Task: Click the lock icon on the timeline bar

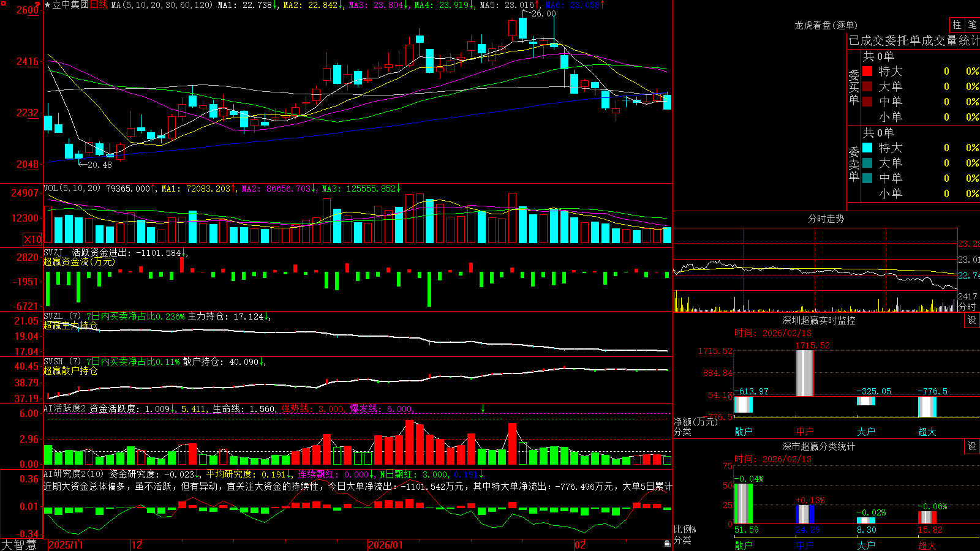Action: coord(667,544)
